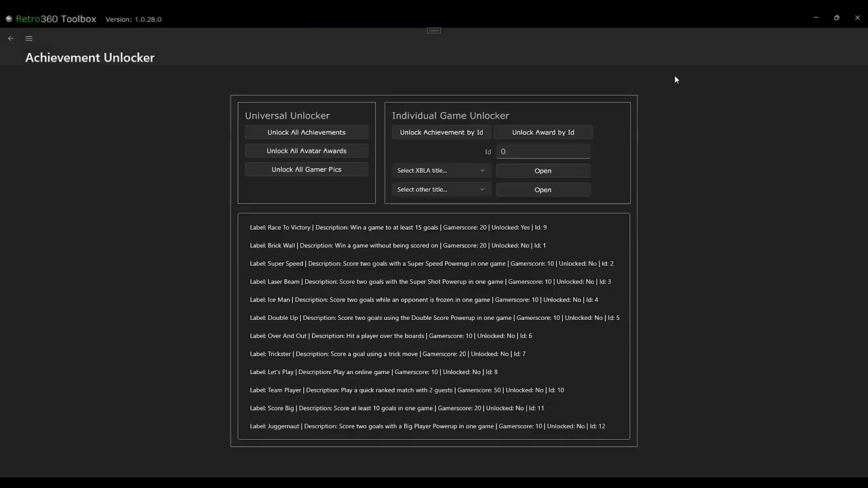Select the Let's Play achievement row
The height and width of the screenshot is (488, 868).
click(x=434, y=372)
